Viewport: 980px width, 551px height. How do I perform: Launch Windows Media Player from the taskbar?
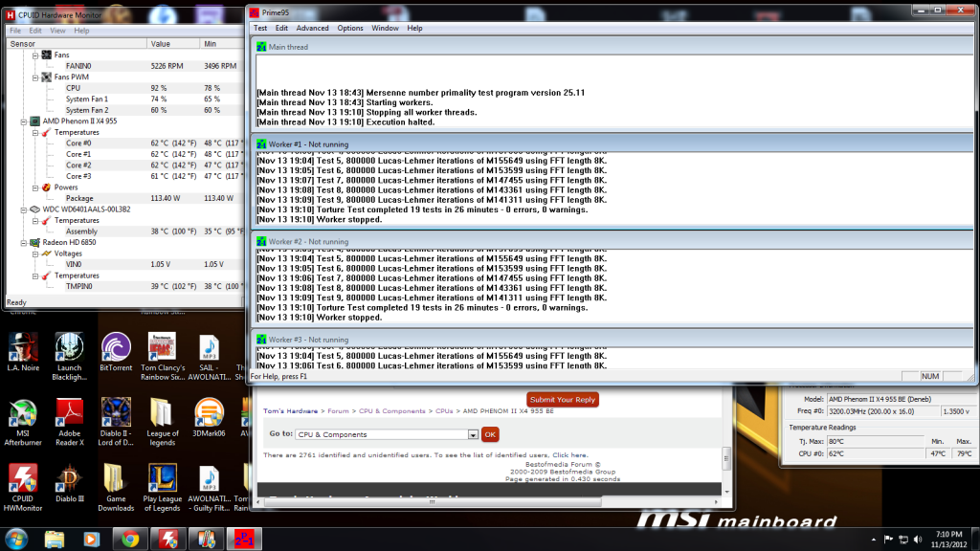91,539
